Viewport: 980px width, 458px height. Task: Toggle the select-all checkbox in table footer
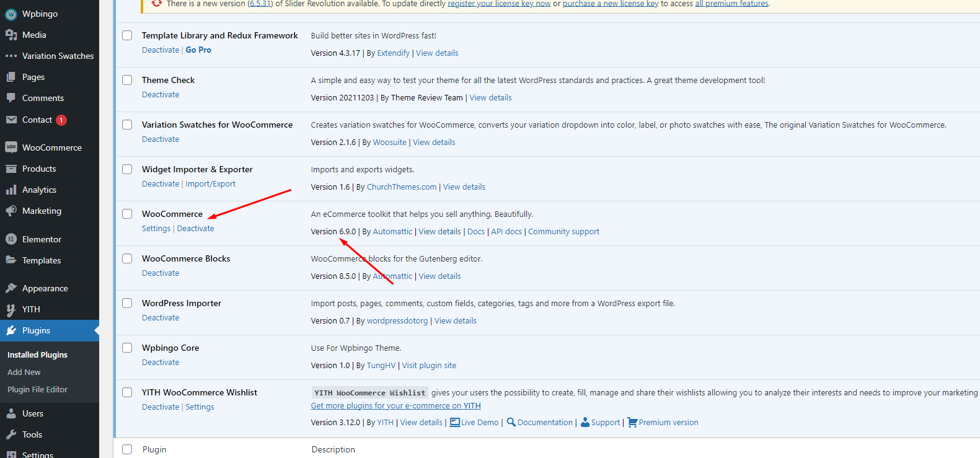(x=127, y=449)
